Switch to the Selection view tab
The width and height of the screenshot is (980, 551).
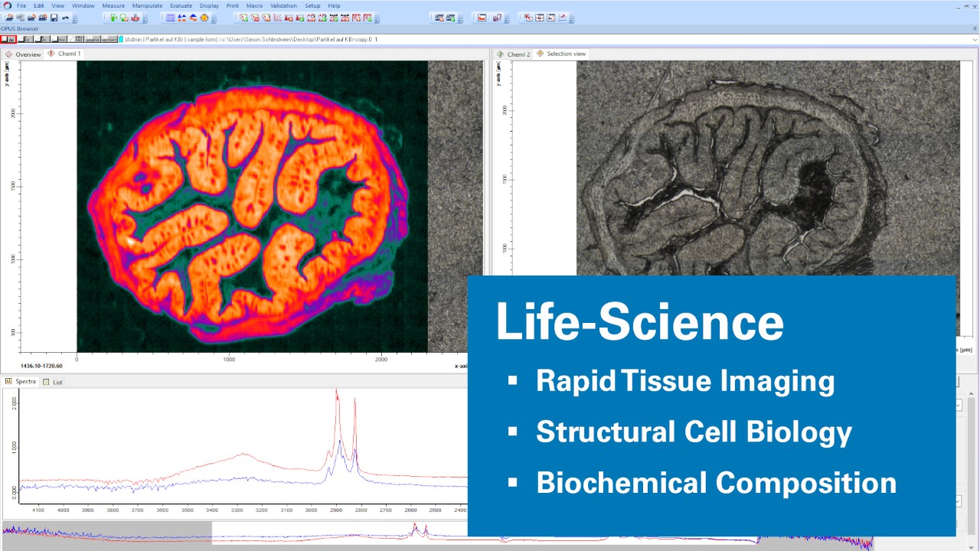(x=561, y=54)
